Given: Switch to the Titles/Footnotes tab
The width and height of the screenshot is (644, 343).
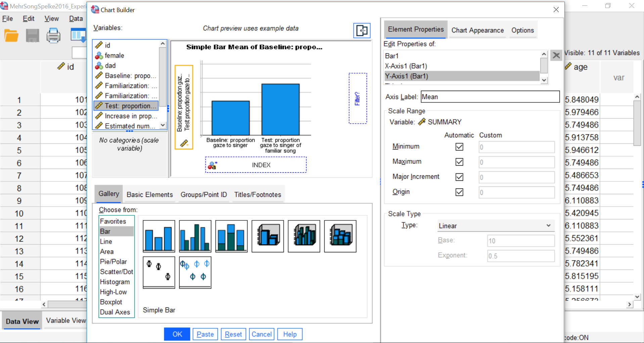Looking at the screenshot, I should click(258, 195).
